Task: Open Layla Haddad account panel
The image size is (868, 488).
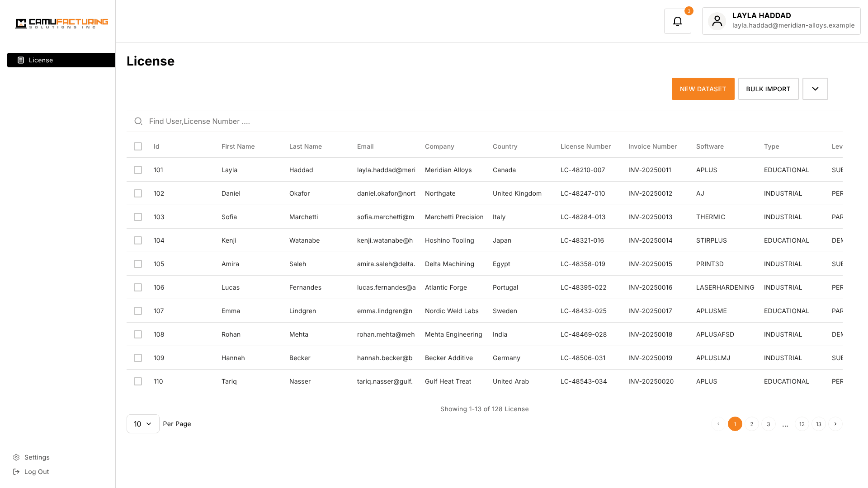Action: pos(781,21)
